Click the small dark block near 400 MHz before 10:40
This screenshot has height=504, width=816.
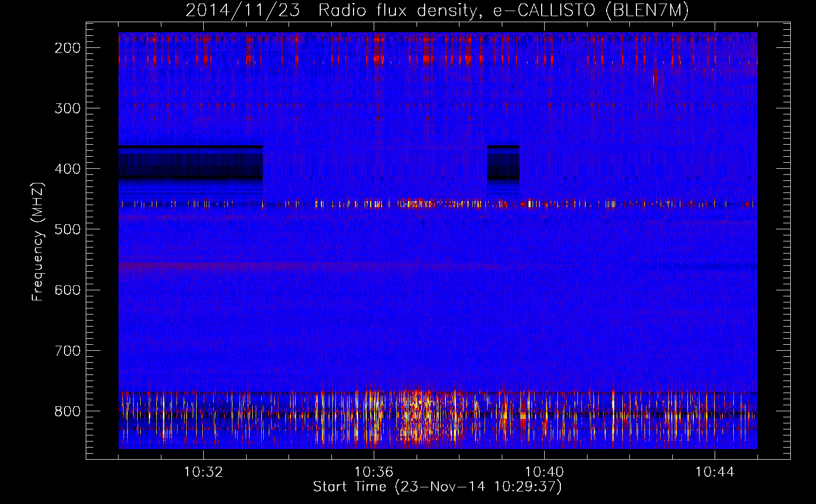(503, 162)
